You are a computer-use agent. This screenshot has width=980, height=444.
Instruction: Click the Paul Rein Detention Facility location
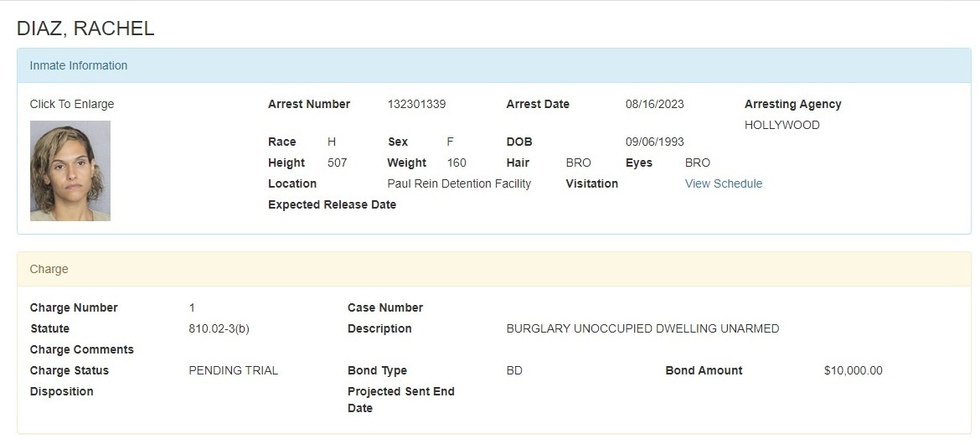click(x=459, y=183)
